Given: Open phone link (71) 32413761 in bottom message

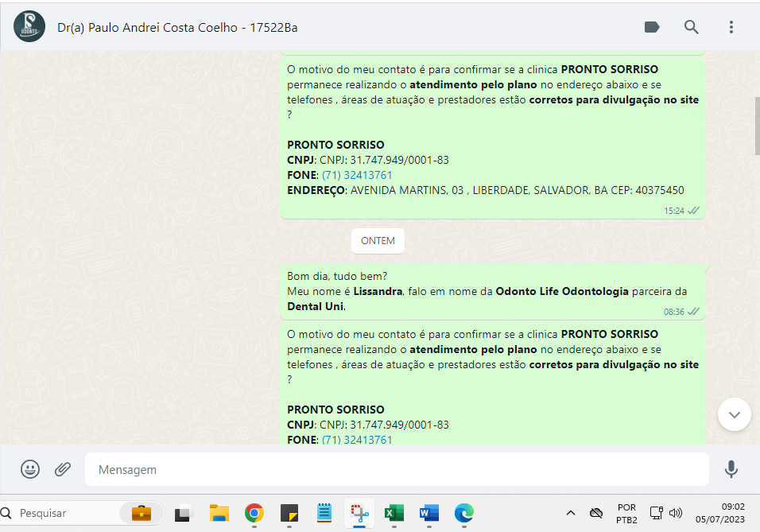Looking at the screenshot, I should point(357,440).
